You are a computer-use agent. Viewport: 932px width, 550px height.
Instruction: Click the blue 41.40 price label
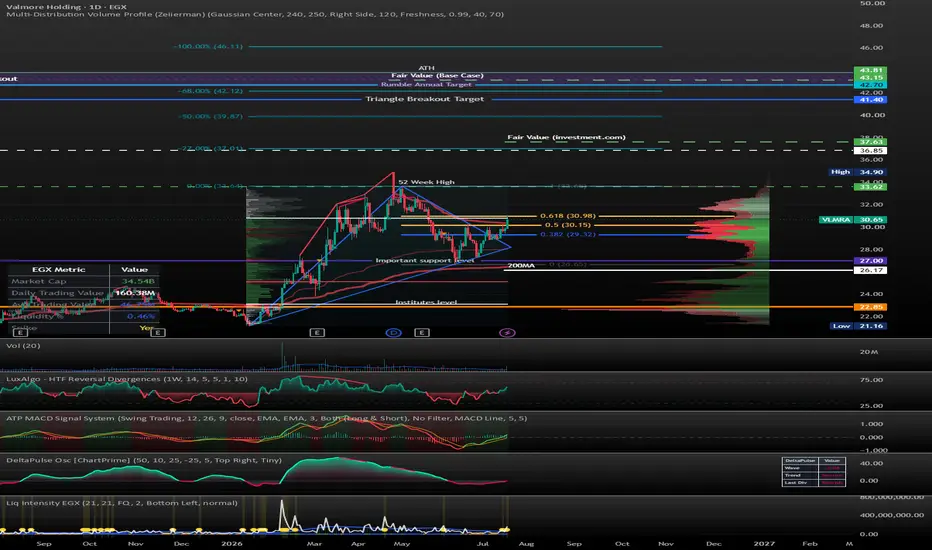870,99
